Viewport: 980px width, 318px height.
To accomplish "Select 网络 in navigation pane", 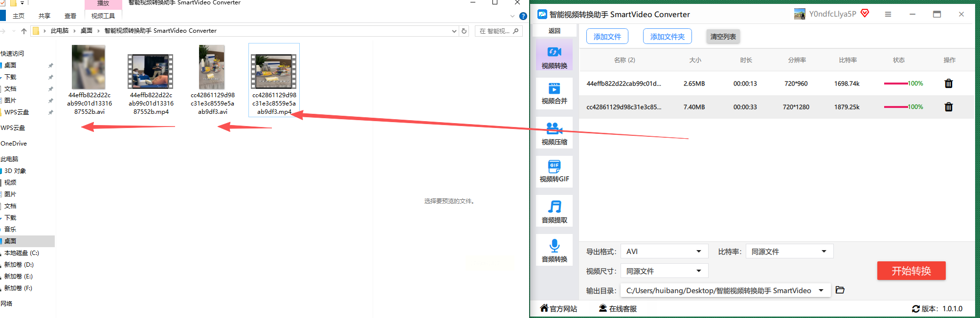I will [x=6, y=304].
